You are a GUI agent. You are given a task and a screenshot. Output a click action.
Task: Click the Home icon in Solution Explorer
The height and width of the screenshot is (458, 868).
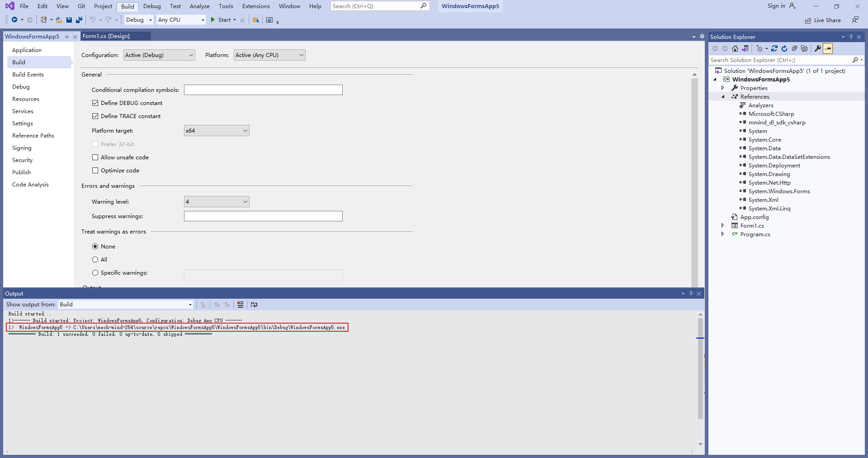click(735, 48)
